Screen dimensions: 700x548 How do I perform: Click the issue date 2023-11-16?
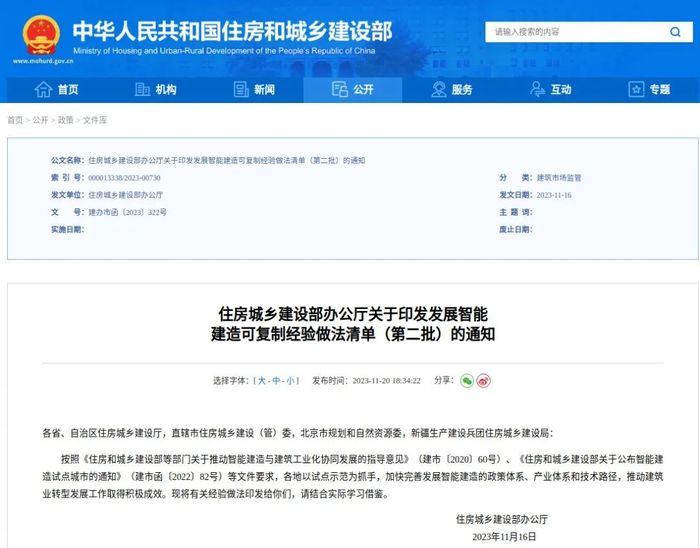coord(554,195)
